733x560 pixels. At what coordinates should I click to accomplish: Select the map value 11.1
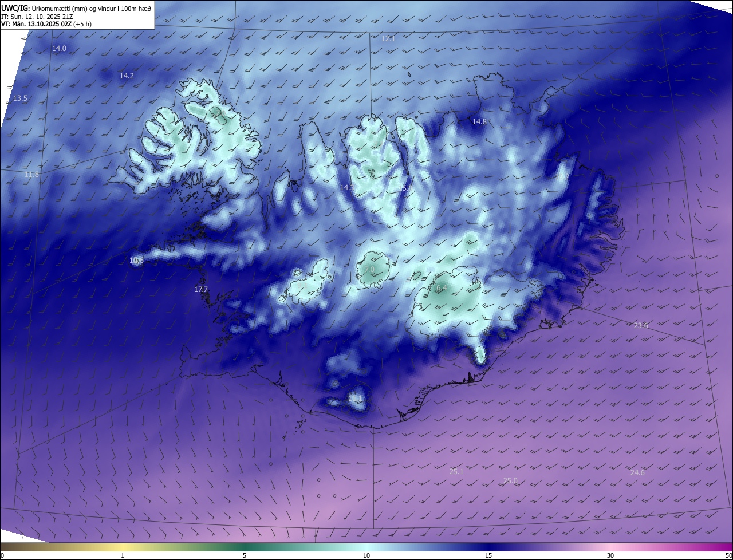coord(355,397)
